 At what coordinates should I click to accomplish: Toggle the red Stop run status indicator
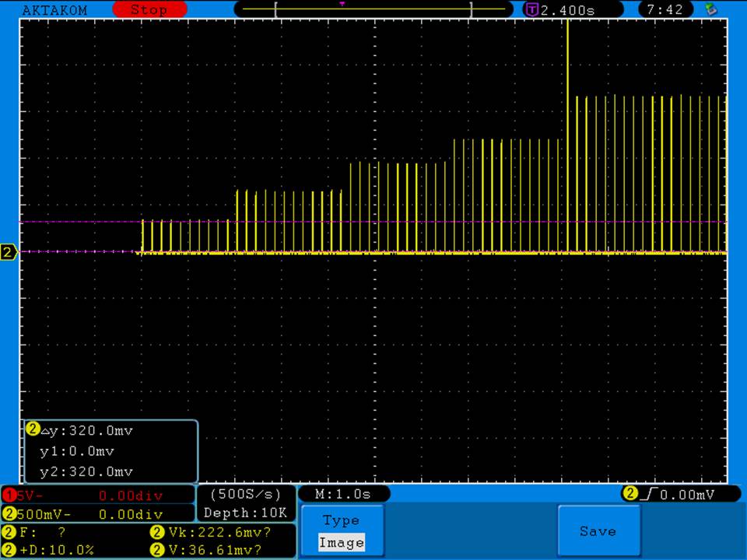click(x=149, y=10)
